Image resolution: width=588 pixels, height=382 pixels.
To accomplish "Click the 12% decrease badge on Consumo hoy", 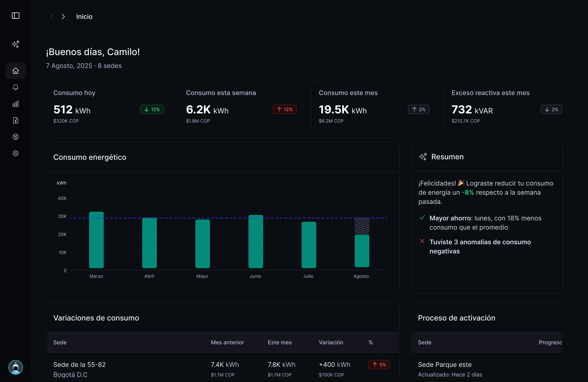I will 152,109.
